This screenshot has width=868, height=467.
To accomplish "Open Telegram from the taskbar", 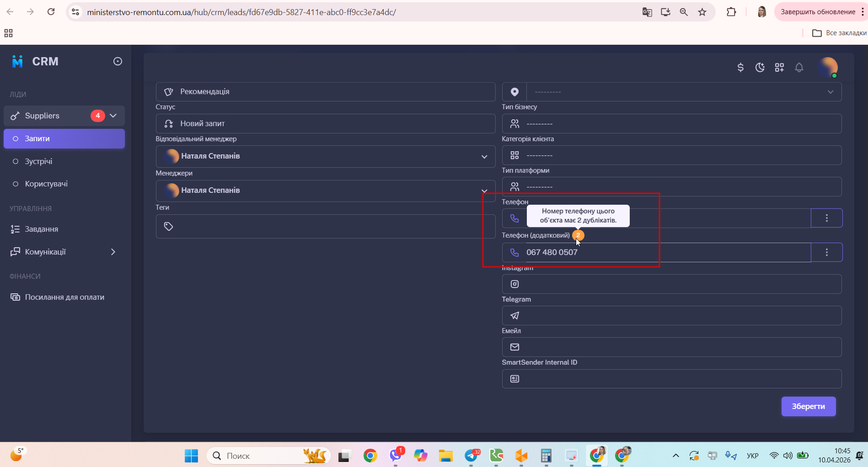I will [472, 456].
